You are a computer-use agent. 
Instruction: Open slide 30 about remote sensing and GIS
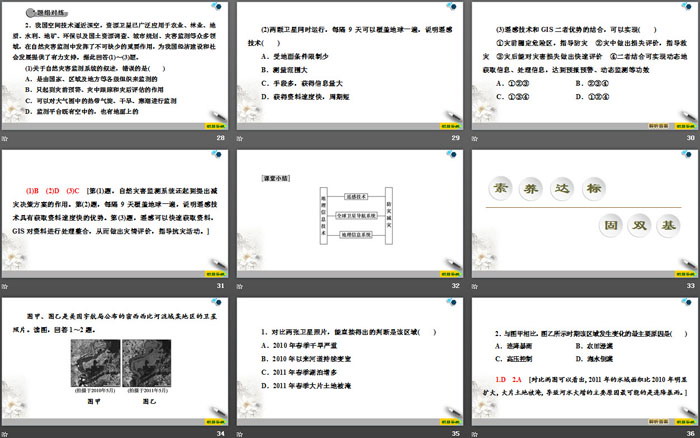583,67
